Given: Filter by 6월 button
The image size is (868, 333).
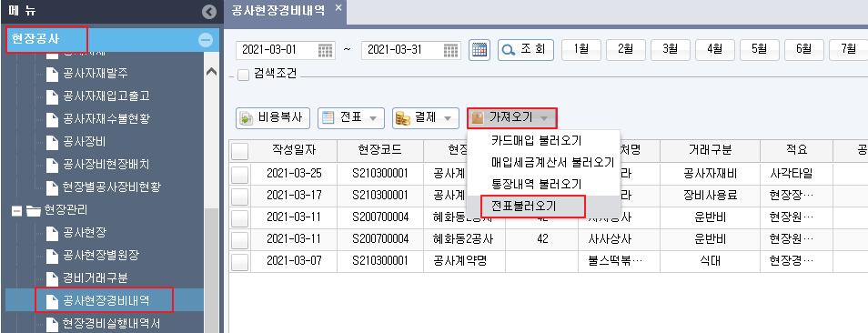Looking at the screenshot, I should (803, 49).
